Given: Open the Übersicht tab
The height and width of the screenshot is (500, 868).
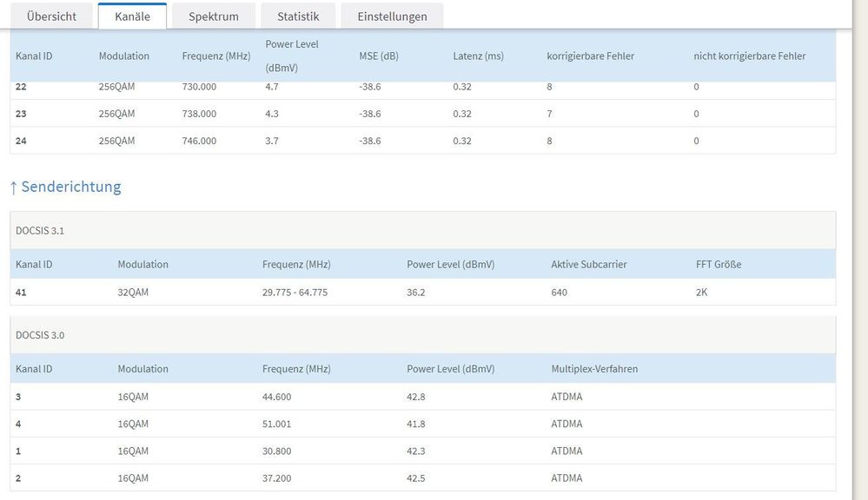Looking at the screenshot, I should tap(51, 16).
